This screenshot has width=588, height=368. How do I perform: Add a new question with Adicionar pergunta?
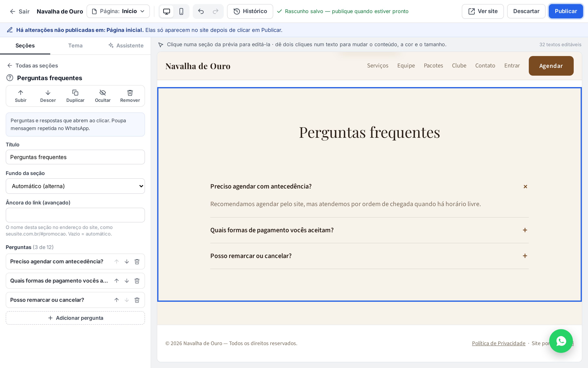pyautogui.click(x=75, y=318)
